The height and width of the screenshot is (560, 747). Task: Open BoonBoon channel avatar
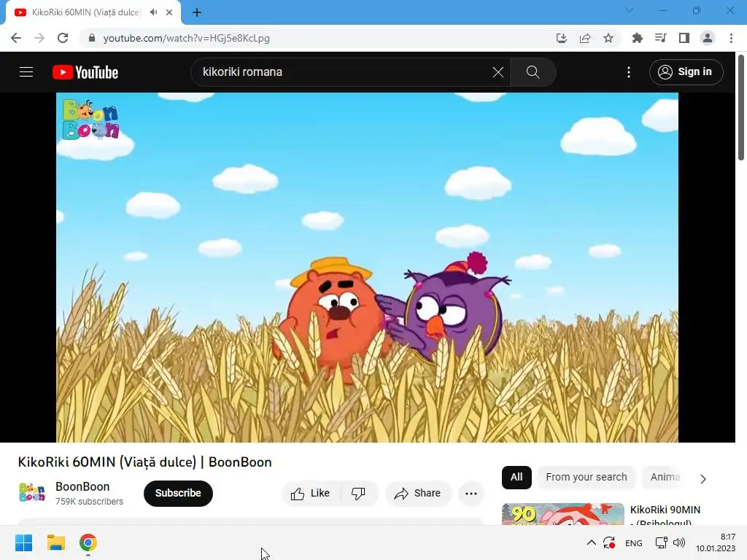tap(32, 493)
